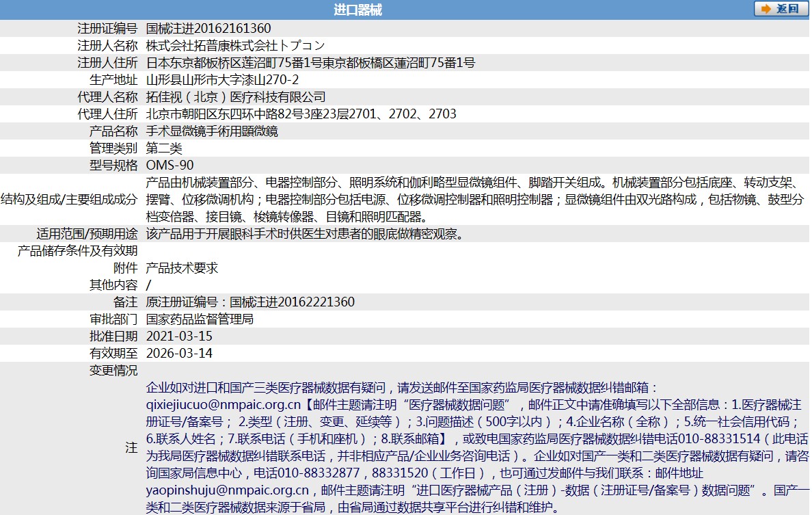
Task: Click production address 山形县山形市大字漆山270-2
Action: (223, 80)
